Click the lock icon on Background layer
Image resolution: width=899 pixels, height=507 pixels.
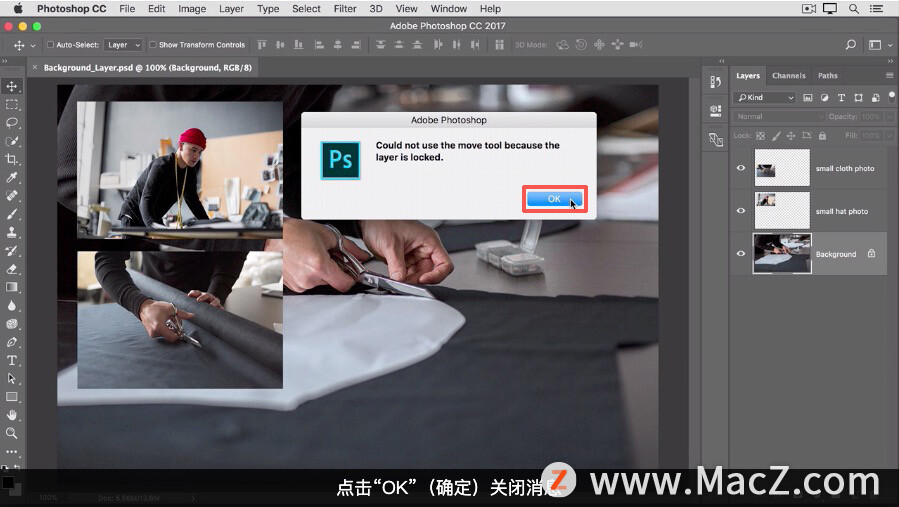pyautogui.click(x=871, y=254)
